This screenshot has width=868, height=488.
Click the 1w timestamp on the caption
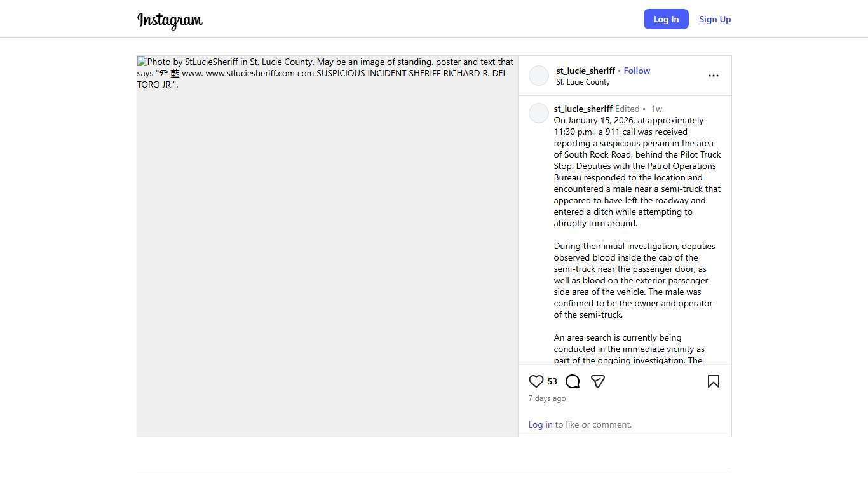(656, 109)
